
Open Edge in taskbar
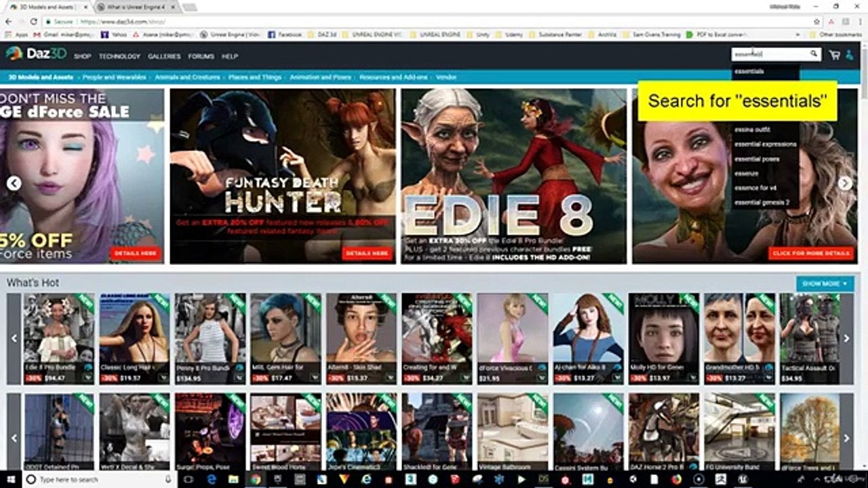click(211, 479)
